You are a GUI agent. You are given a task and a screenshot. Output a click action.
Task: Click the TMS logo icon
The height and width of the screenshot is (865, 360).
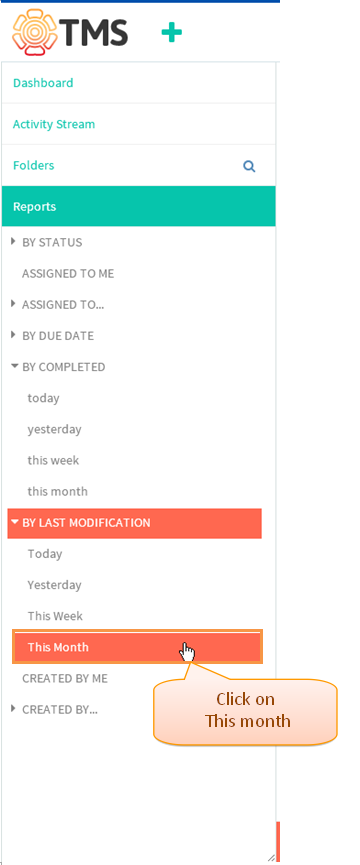[x=35, y=33]
